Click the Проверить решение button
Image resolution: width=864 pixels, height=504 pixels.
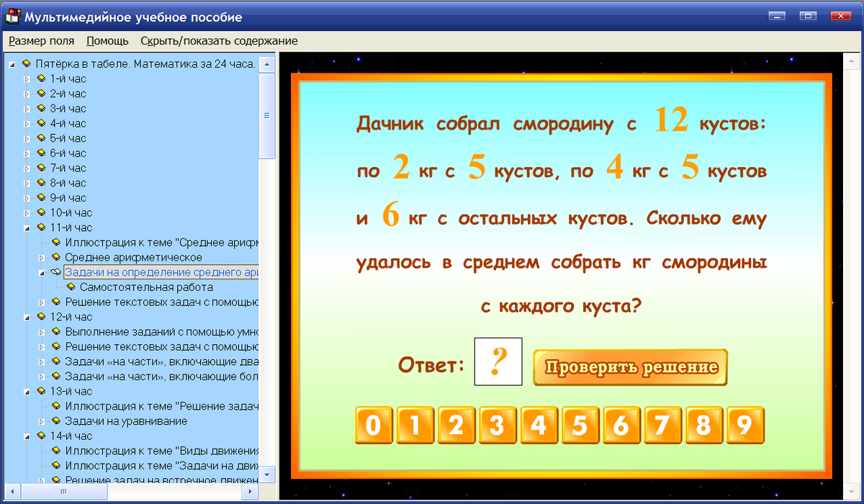631,367
